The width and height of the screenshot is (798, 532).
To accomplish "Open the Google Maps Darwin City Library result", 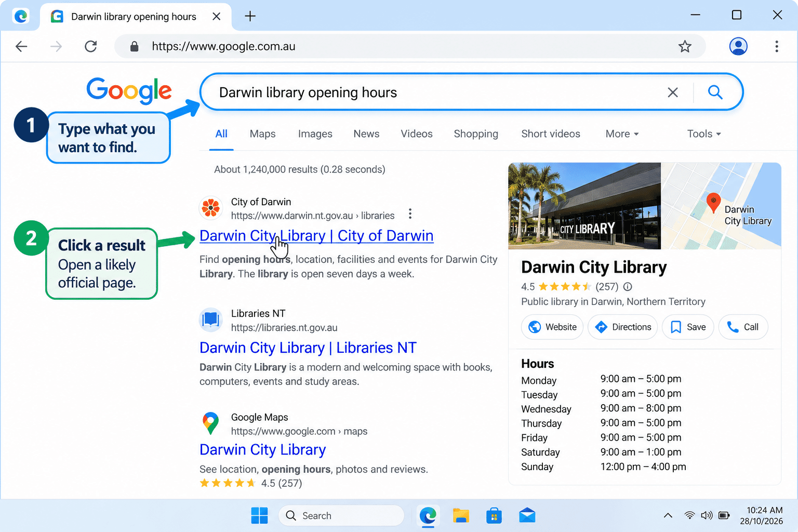I will (x=262, y=449).
